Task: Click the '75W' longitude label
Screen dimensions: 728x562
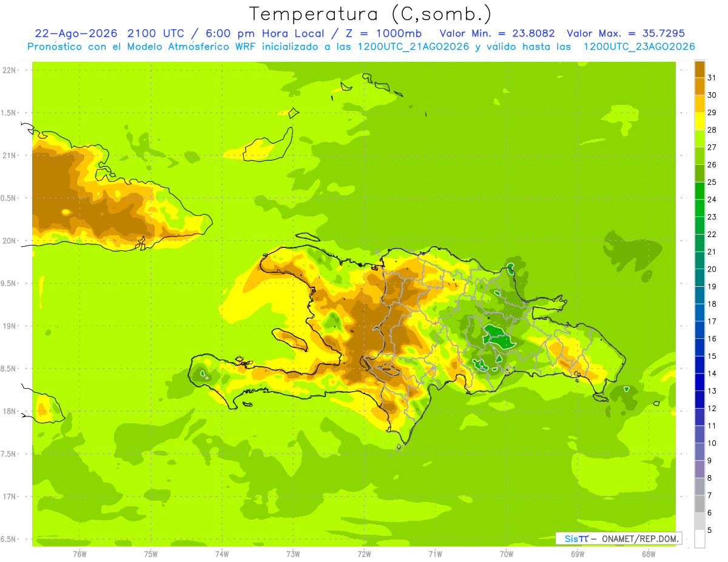Action: pos(151,554)
